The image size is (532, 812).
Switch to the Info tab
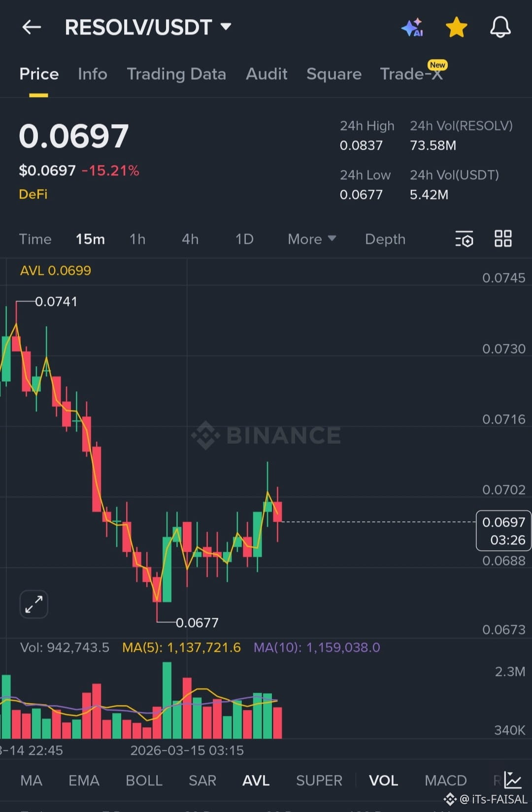click(93, 74)
